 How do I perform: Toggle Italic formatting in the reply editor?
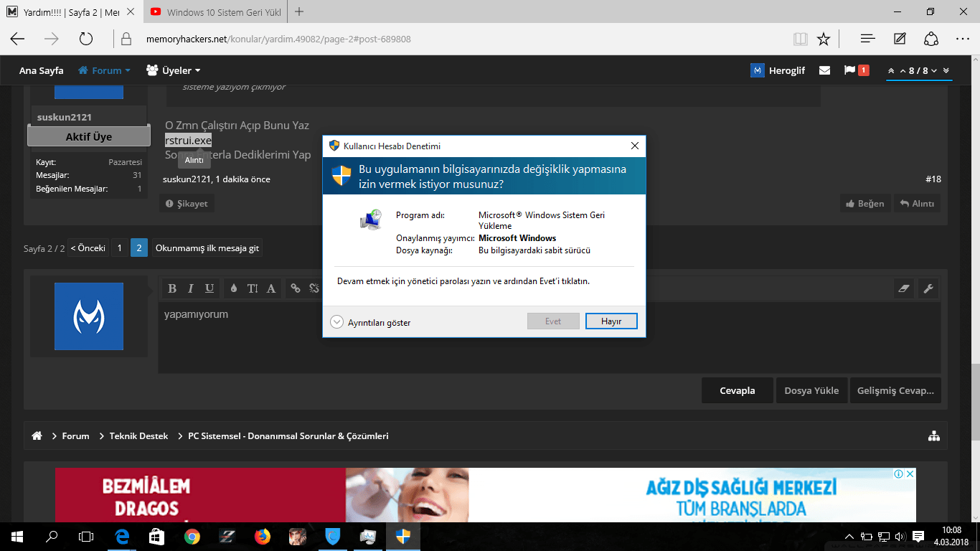pos(191,288)
